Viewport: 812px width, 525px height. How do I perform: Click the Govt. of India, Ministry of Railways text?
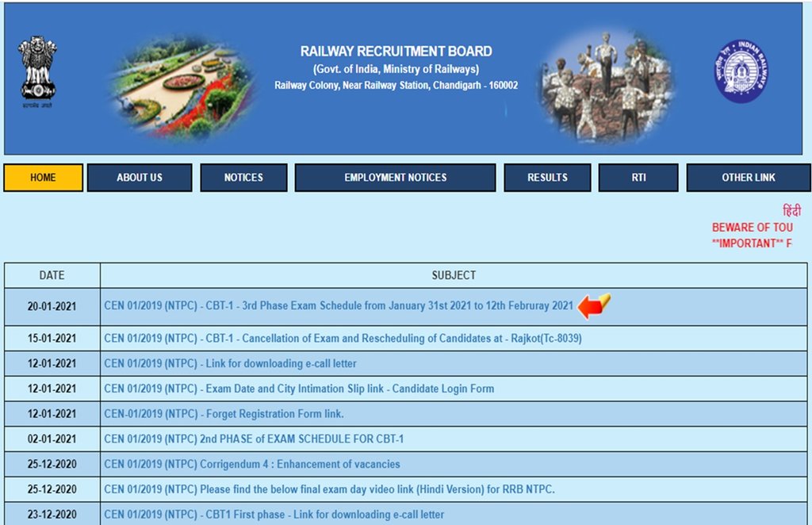click(396, 69)
